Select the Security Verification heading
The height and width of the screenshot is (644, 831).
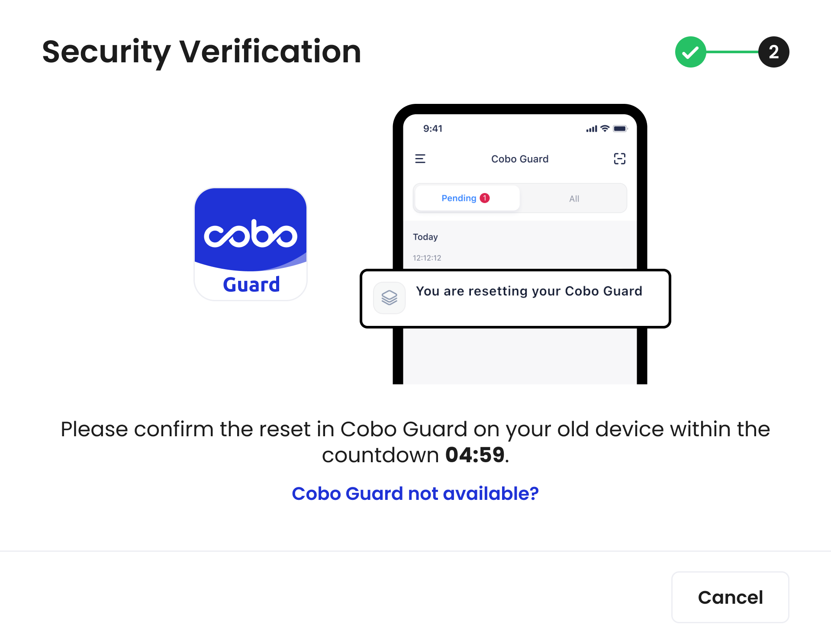(201, 52)
